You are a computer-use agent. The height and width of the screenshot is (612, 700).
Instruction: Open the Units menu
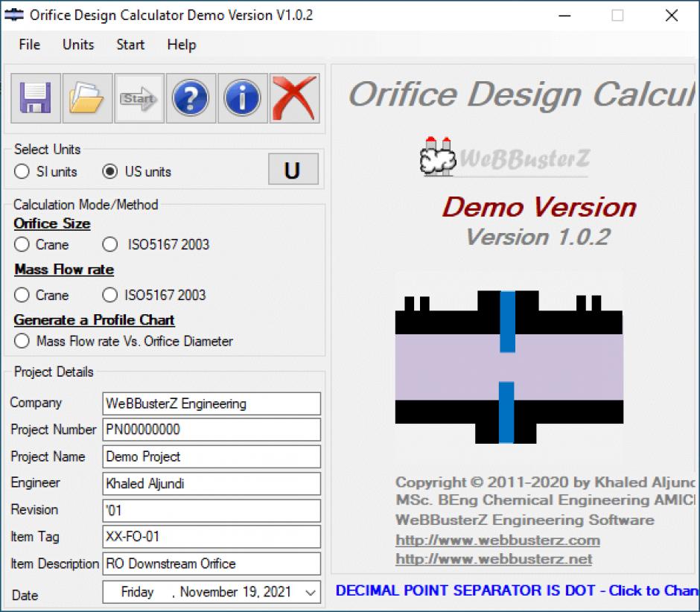[x=78, y=45]
